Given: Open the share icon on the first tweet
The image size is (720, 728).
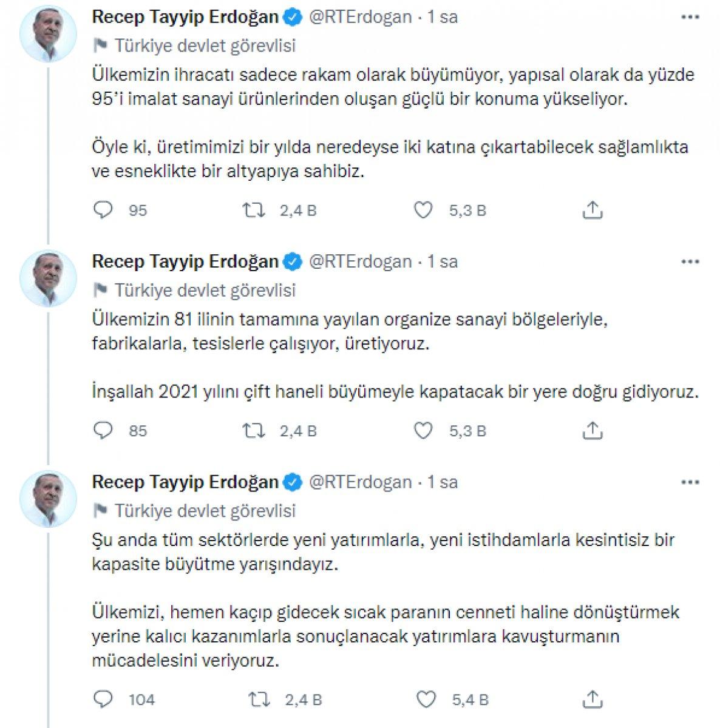Looking at the screenshot, I should pyautogui.click(x=591, y=210).
